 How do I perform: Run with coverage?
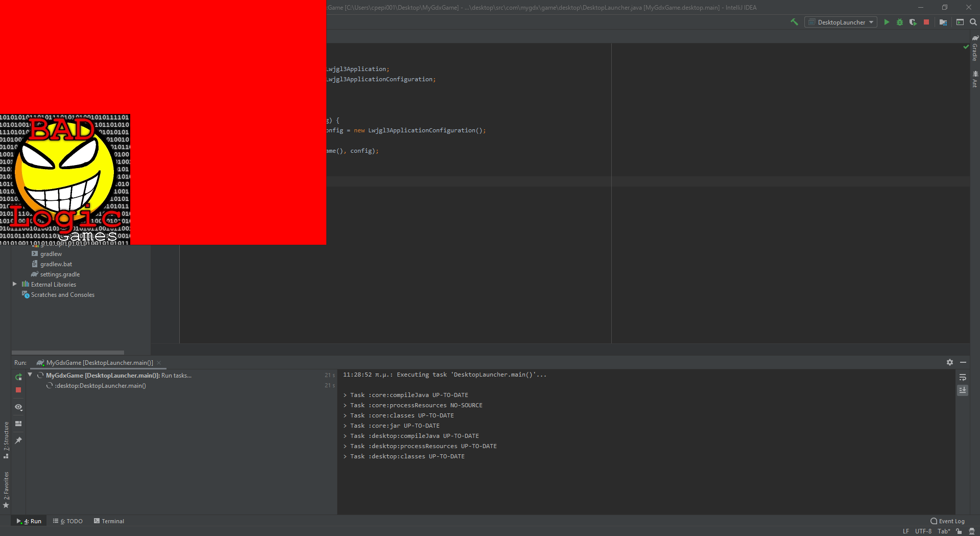913,22
